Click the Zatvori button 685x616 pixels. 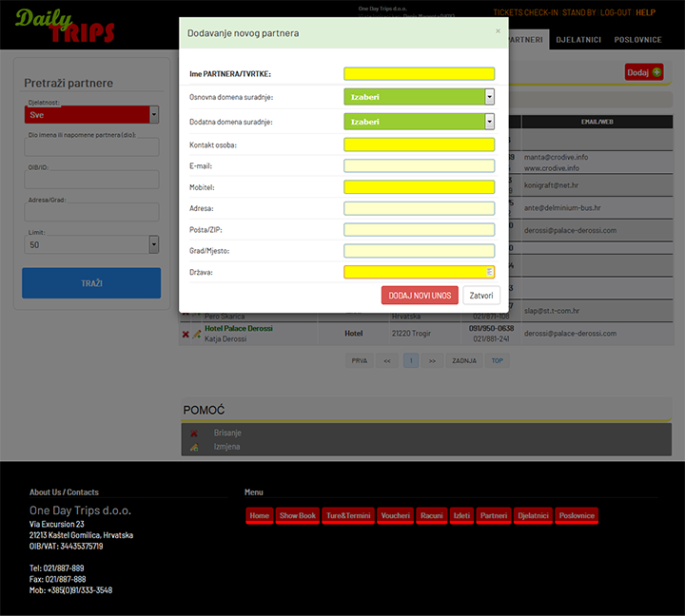tap(480, 296)
